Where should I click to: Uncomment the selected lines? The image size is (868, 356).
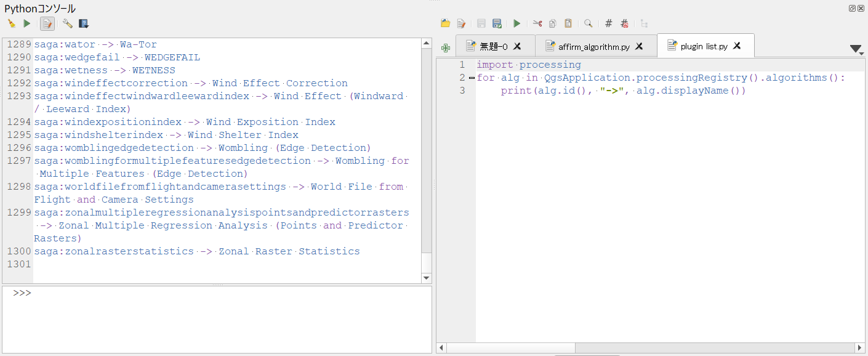(624, 23)
